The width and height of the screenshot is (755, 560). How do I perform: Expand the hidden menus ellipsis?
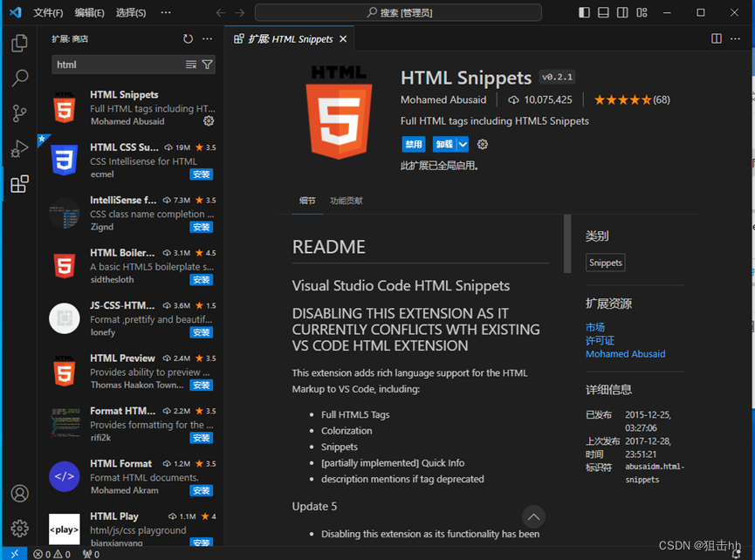(166, 12)
